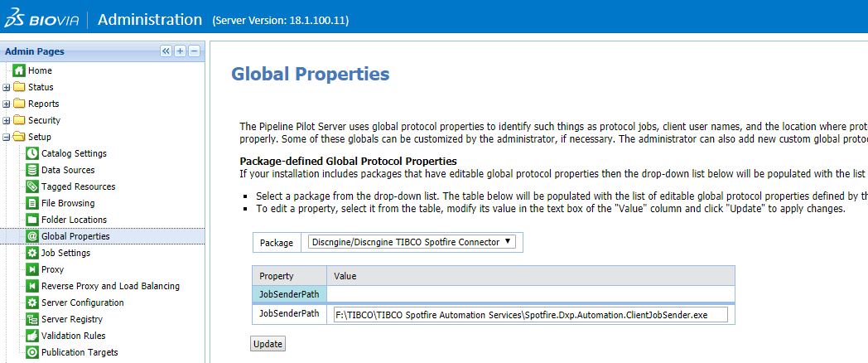868x363 pixels.
Task: Open Server Registry page
Action: (x=72, y=319)
